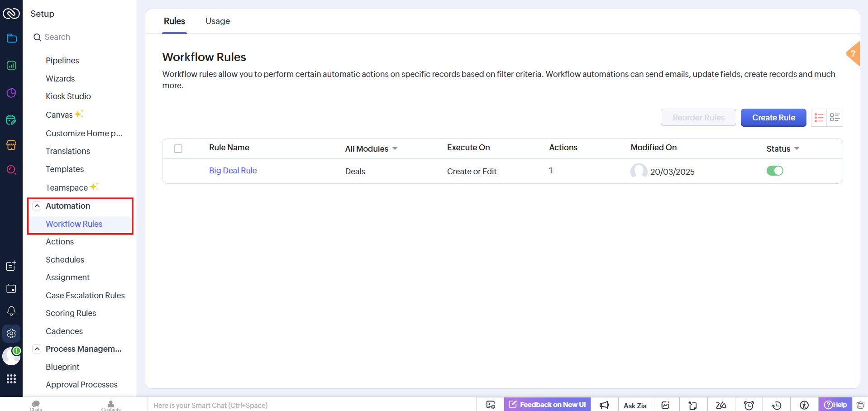Screen dimensions: 868x411
Task: Select Workflow Rules in sidebar
Action: (74, 224)
